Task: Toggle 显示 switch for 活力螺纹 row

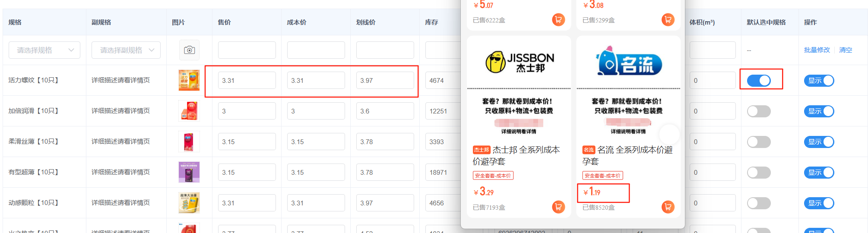Action: tap(819, 81)
